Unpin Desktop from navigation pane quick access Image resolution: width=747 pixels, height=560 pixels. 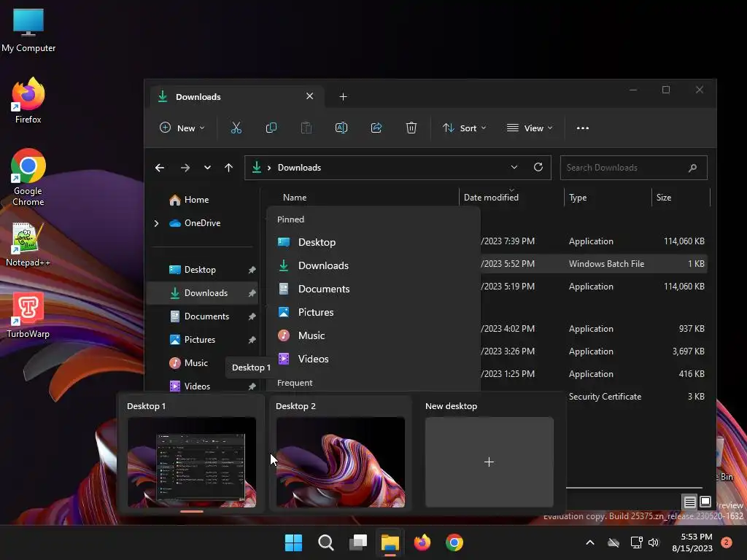coord(252,270)
